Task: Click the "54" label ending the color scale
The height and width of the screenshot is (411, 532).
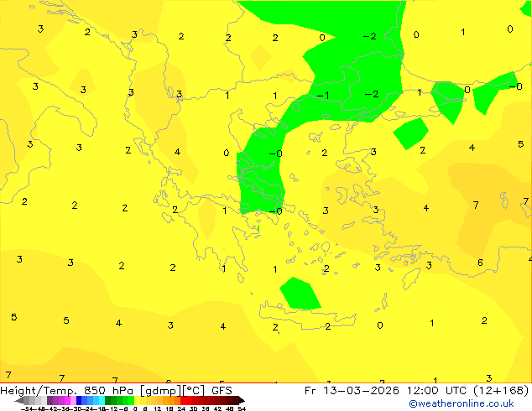Action: pyautogui.click(x=242, y=408)
